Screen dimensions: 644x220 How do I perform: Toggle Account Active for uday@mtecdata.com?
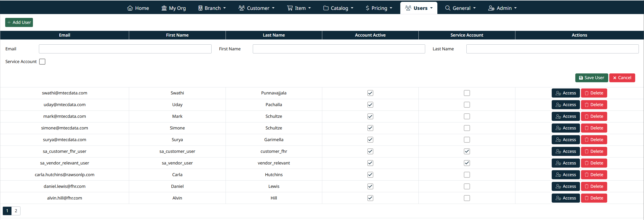coord(370,105)
